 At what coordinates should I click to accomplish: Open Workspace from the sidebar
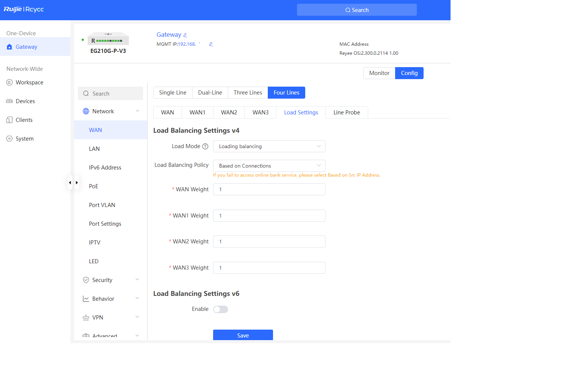tap(29, 82)
